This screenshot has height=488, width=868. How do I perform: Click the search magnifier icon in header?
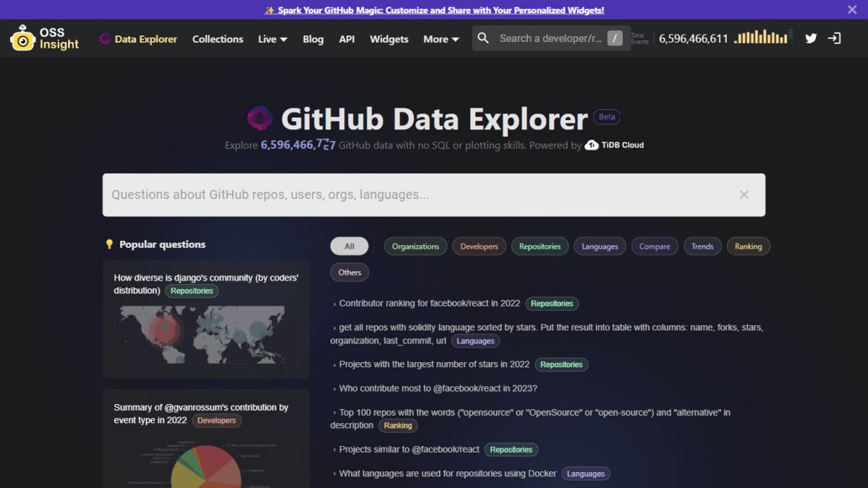point(483,38)
